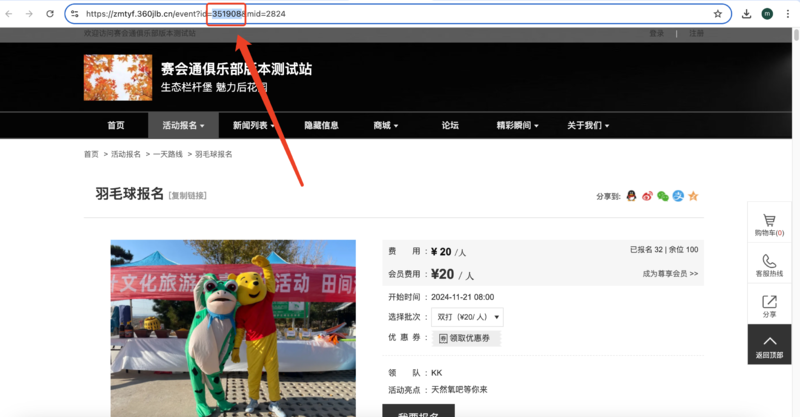Go to 首页 in the navigation bar

point(116,126)
